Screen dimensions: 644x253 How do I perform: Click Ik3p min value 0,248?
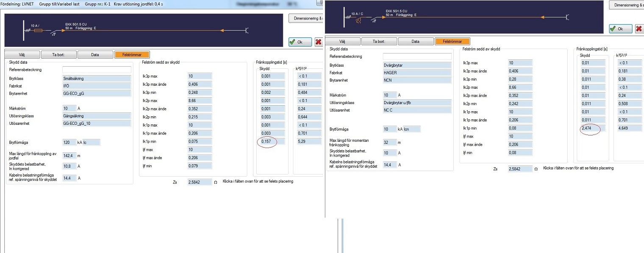pos(200,93)
